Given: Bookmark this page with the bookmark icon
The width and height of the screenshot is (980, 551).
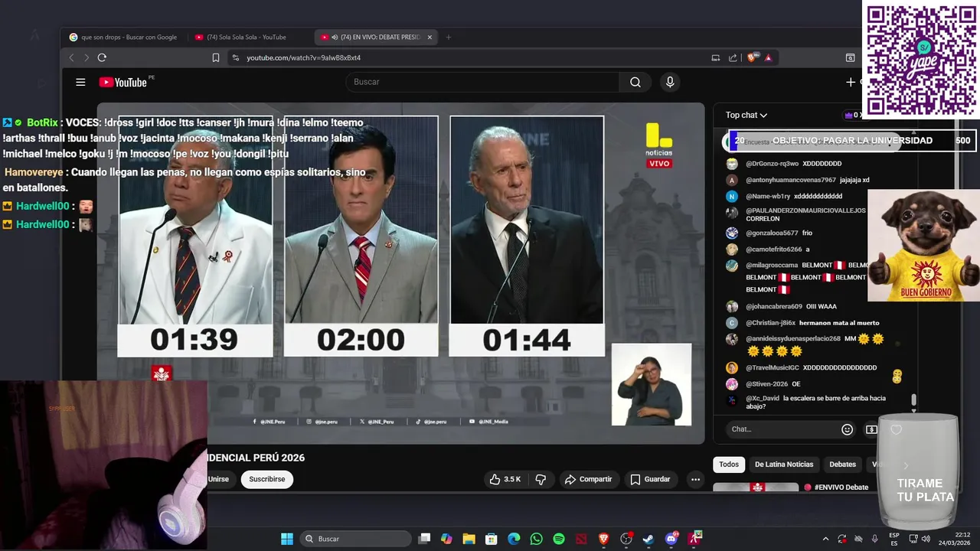Looking at the screenshot, I should click(216, 57).
